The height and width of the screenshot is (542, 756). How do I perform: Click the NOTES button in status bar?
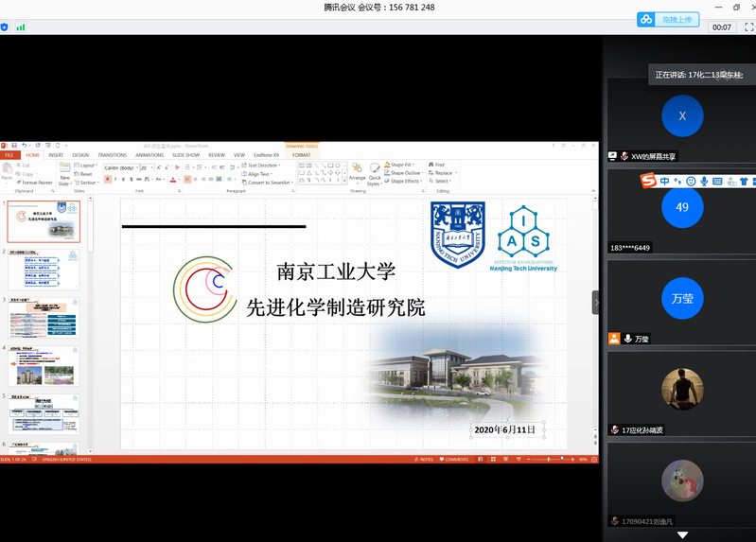(x=424, y=459)
